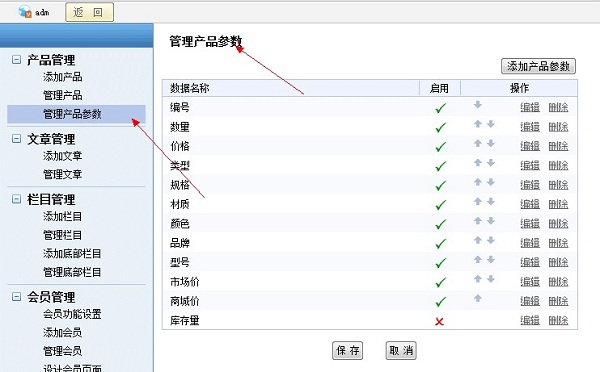Click the 添加产品参数 button
Image resolution: width=600 pixels, height=372 pixels.
point(538,66)
